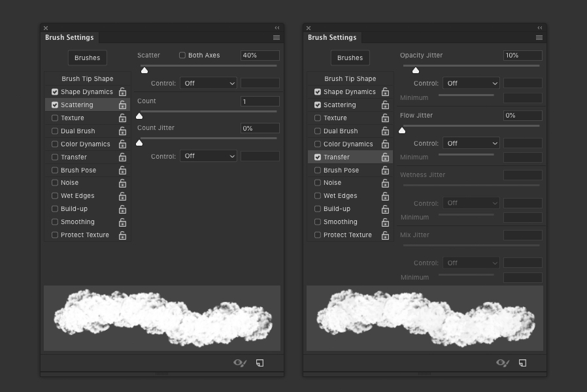
Task: Enable Smoothing checkbox in right panel
Action: 318,222
